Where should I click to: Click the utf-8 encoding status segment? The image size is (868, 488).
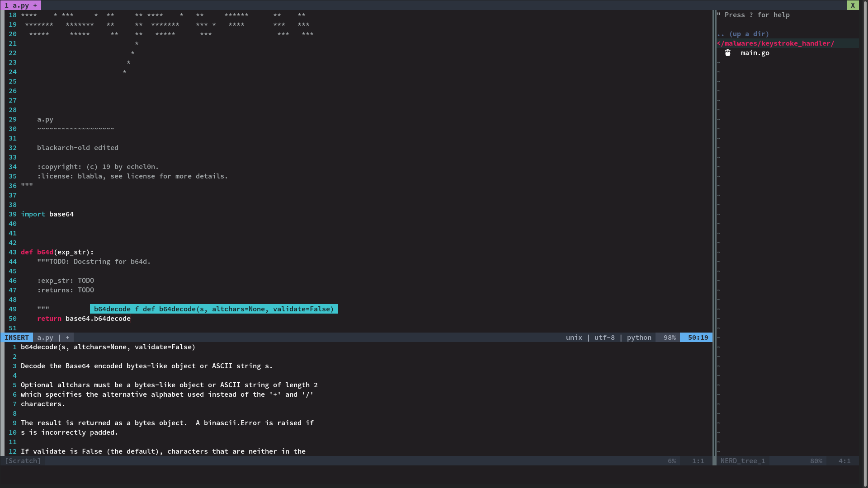(604, 338)
